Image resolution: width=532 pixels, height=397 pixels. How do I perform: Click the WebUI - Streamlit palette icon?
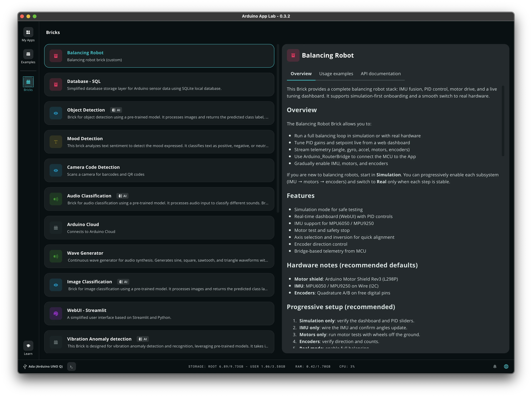56,313
